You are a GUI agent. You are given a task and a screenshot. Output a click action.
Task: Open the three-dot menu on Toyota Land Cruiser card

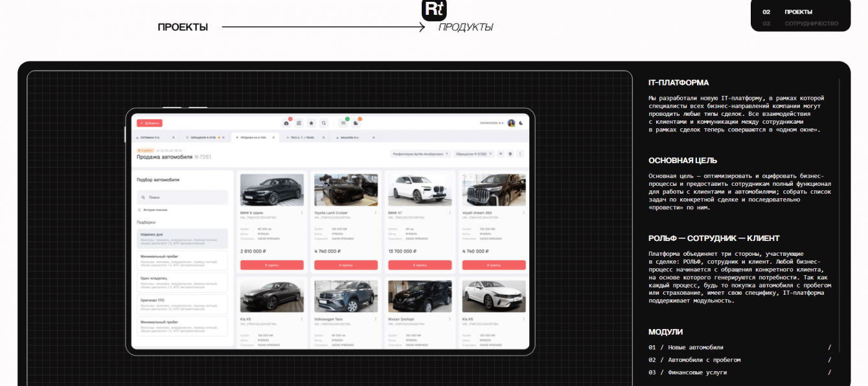click(x=376, y=212)
